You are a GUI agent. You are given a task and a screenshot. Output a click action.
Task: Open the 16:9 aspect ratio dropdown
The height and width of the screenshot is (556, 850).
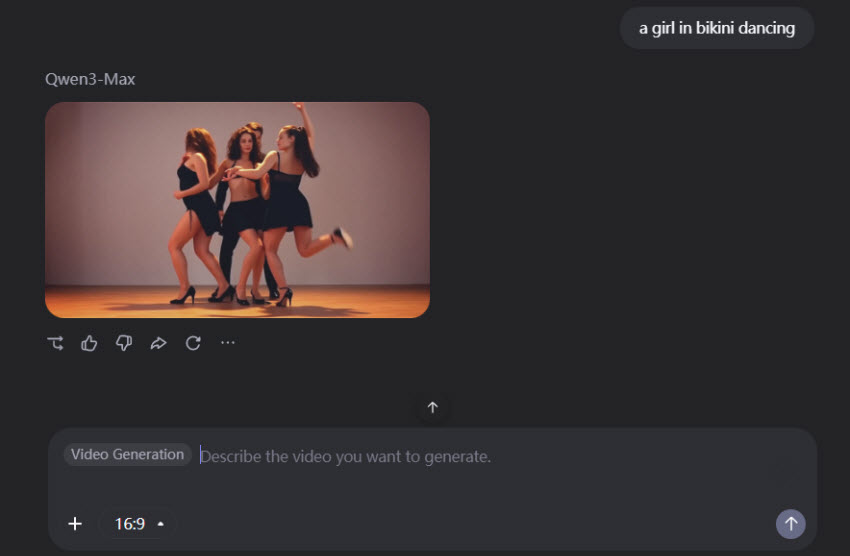[x=138, y=524]
